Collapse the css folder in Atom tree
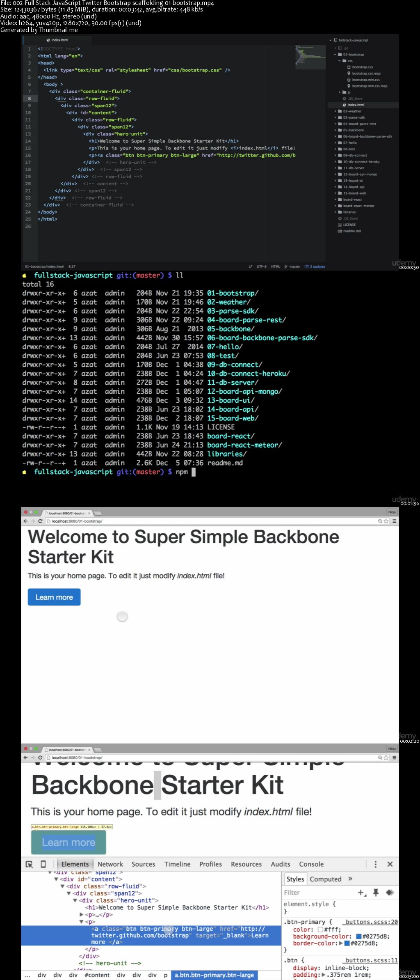420x980 pixels. 340,61
